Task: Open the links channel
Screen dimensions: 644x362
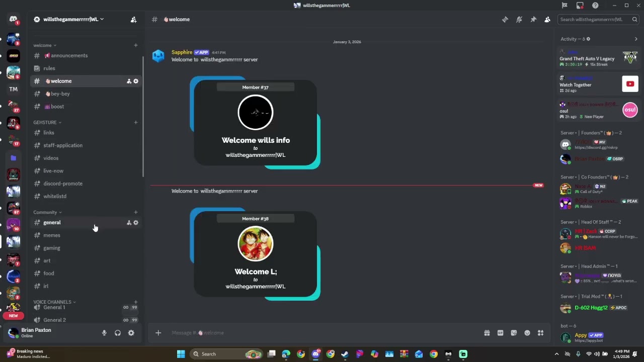Action: tap(86, 133)
